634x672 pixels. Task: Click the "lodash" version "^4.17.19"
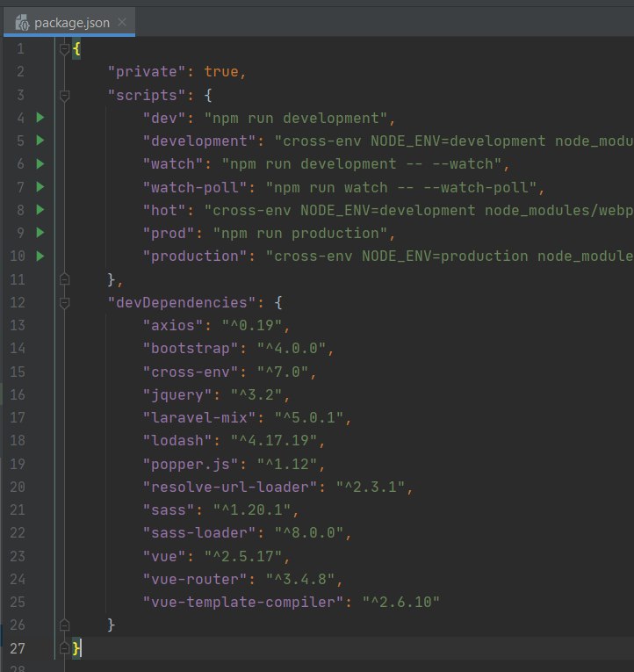coord(274,440)
